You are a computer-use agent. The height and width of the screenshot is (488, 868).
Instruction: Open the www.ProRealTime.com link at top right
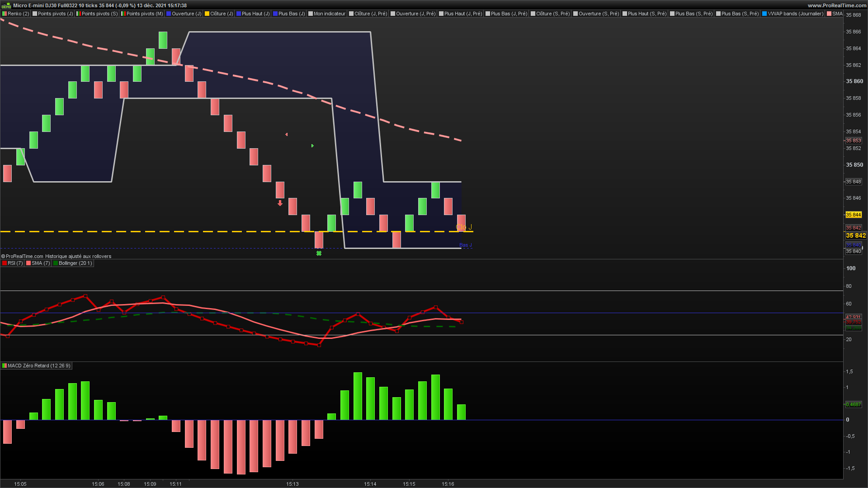[837, 5]
